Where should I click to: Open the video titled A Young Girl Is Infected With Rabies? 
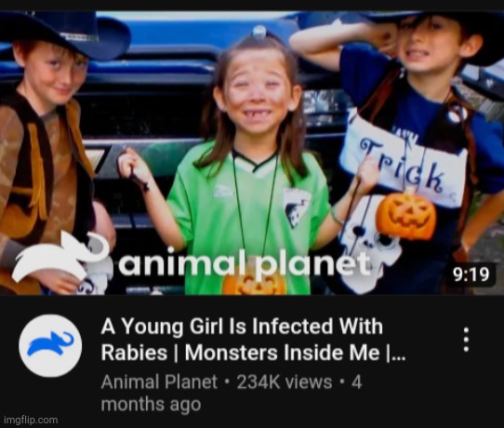(x=253, y=340)
